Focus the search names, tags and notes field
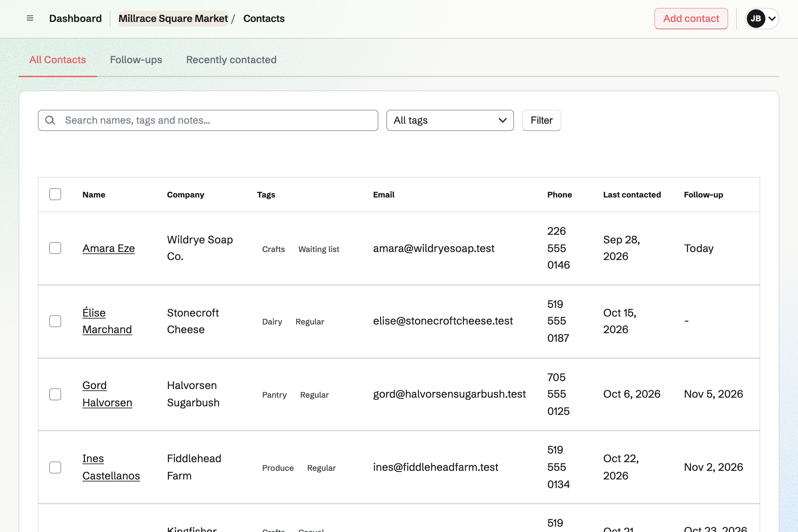The image size is (798, 532). pyautogui.click(x=208, y=120)
